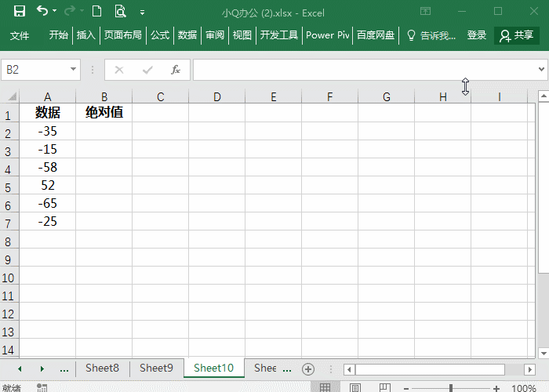Switch to the 百度网盘 ribbon tab
The image size is (549, 392).
pos(376,35)
